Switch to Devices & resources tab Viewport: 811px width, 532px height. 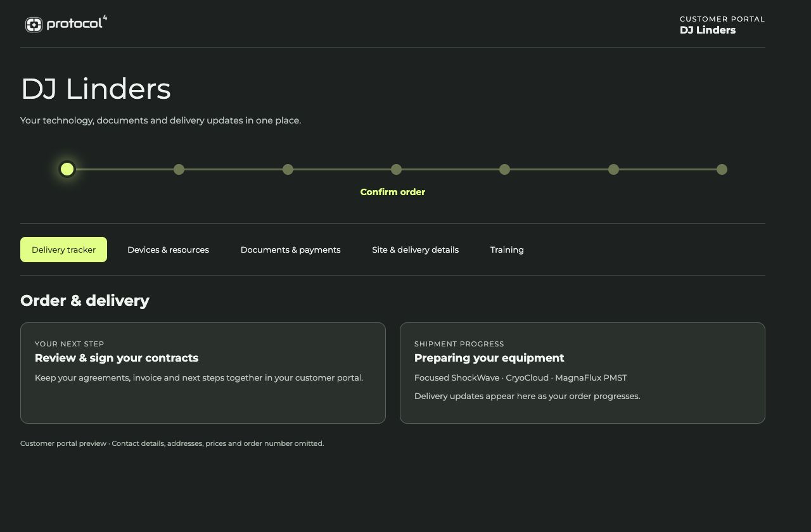168,250
